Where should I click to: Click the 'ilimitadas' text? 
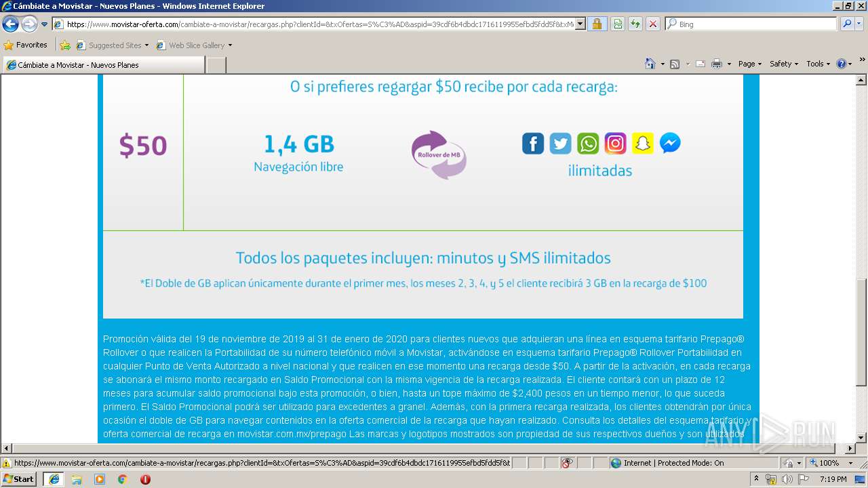tap(600, 171)
